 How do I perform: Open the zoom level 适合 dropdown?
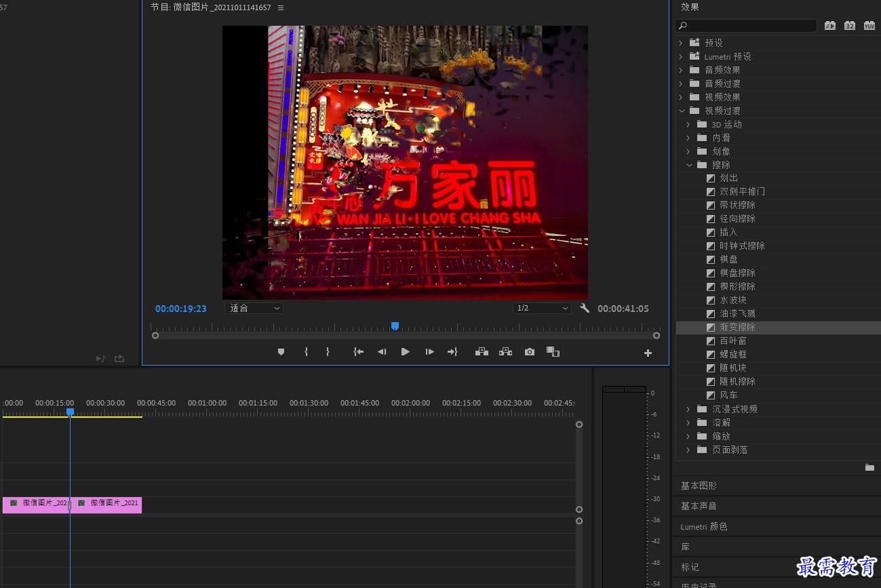tap(254, 309)
